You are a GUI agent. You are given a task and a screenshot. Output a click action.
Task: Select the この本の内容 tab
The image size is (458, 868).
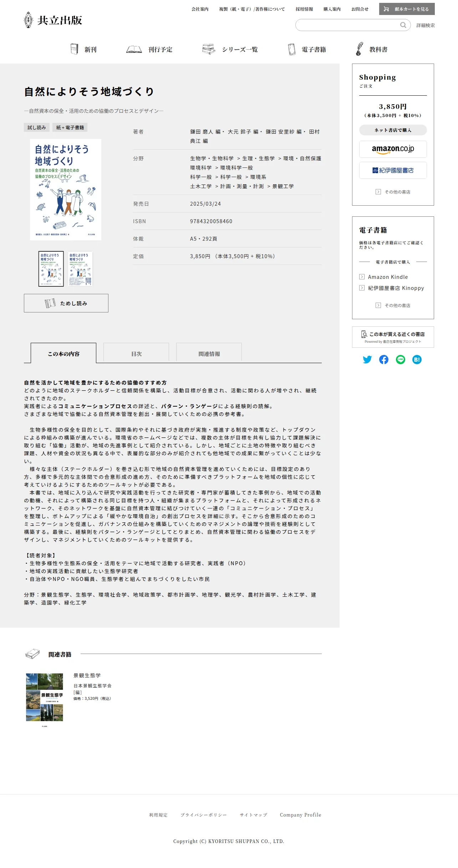coord(63,353)
